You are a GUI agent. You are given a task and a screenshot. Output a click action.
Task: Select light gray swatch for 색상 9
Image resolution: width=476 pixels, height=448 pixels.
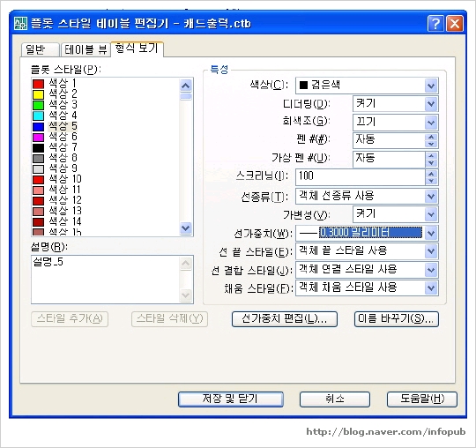pos(38,169)
